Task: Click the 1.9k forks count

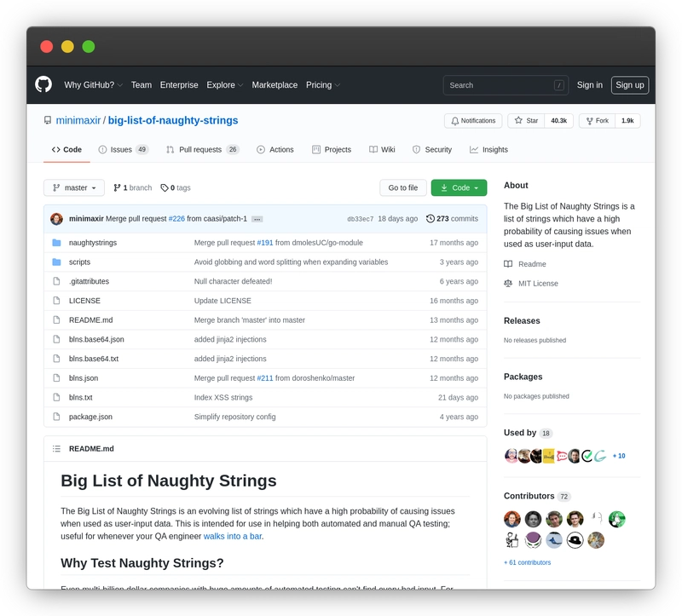Action: (627, 121)
